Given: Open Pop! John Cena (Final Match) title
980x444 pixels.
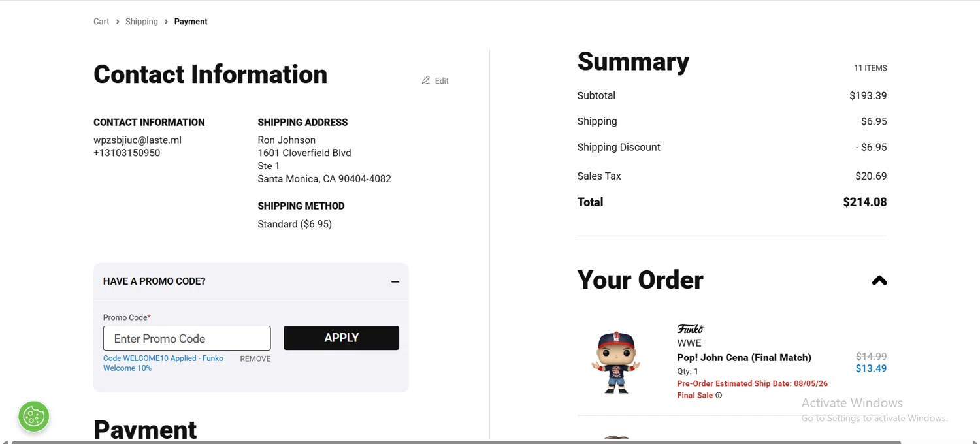Looking at the screenshot, I should click(x=744, y=358).
